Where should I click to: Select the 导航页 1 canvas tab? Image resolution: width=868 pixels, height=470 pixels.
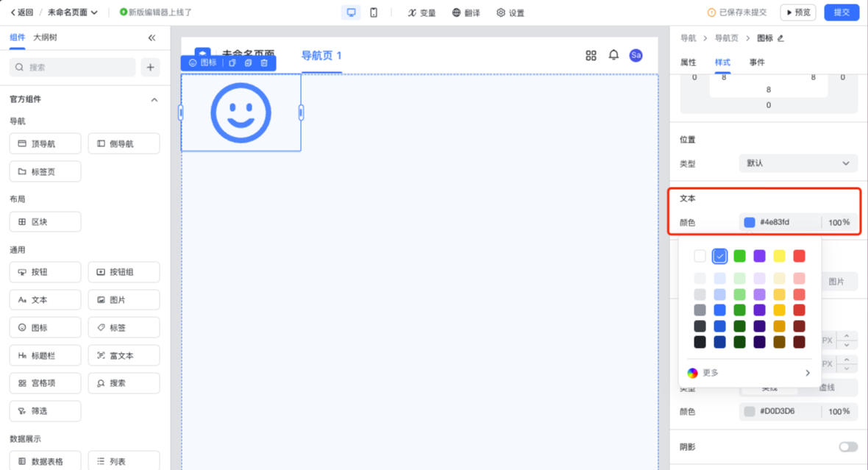(x=321, y=55)
